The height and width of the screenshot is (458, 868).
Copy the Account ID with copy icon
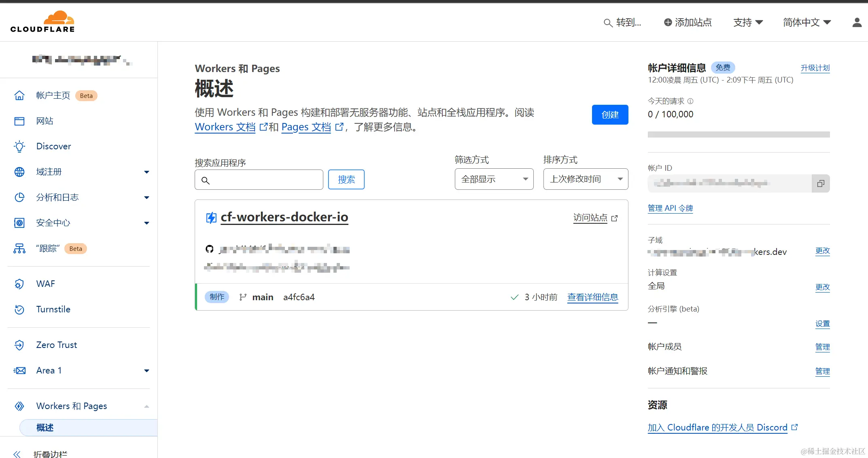click(820, 184)
